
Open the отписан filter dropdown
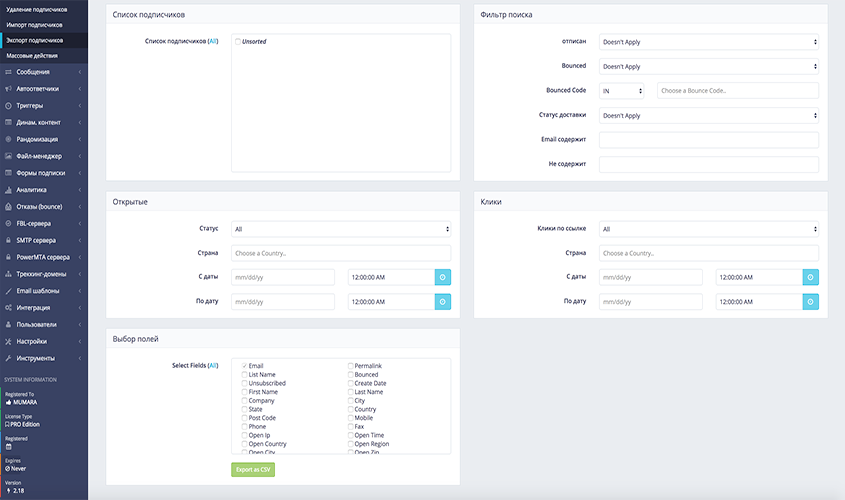[x=708, y=42]
